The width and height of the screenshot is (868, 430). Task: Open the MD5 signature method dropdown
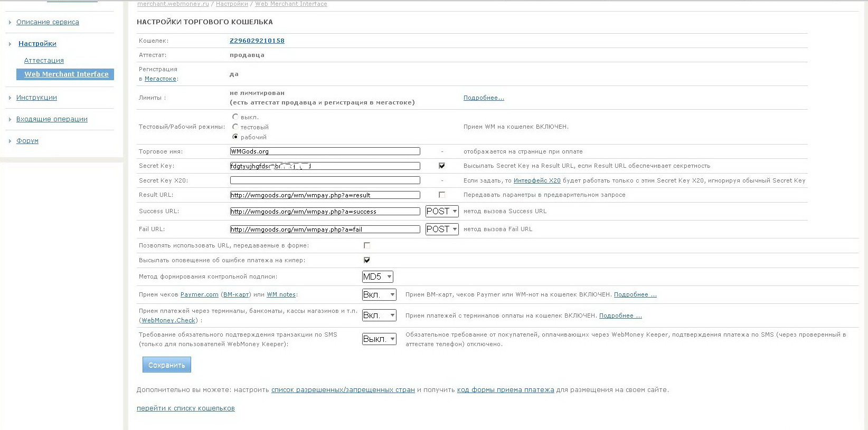click(378, 276)
